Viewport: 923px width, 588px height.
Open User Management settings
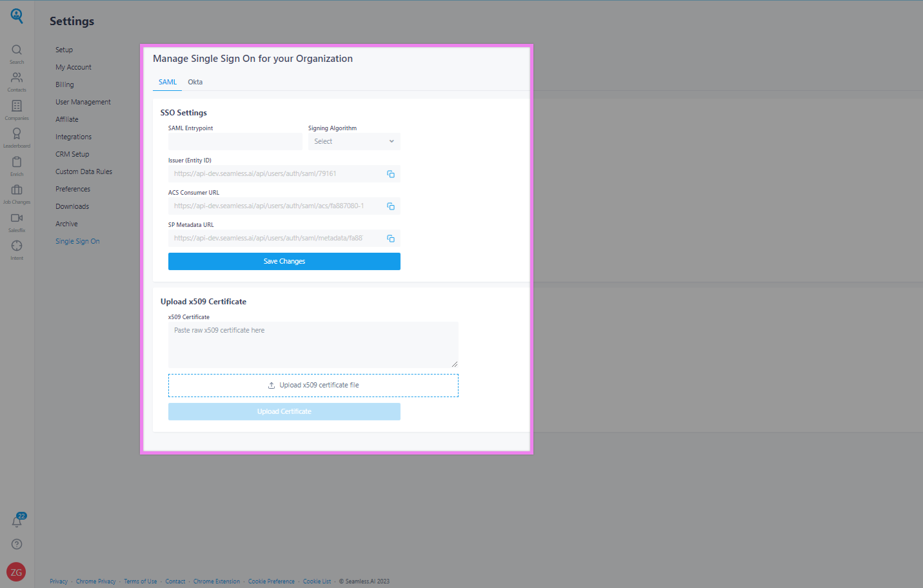83,103
